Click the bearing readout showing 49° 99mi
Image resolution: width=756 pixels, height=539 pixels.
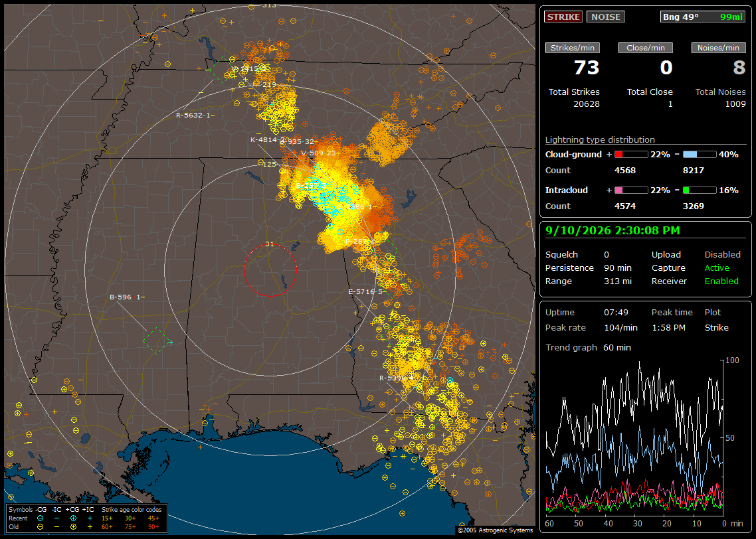703,17
